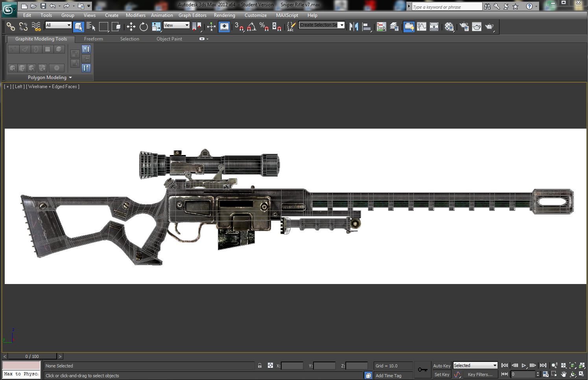Play the animation with the playback control

[x=524, y=365]
